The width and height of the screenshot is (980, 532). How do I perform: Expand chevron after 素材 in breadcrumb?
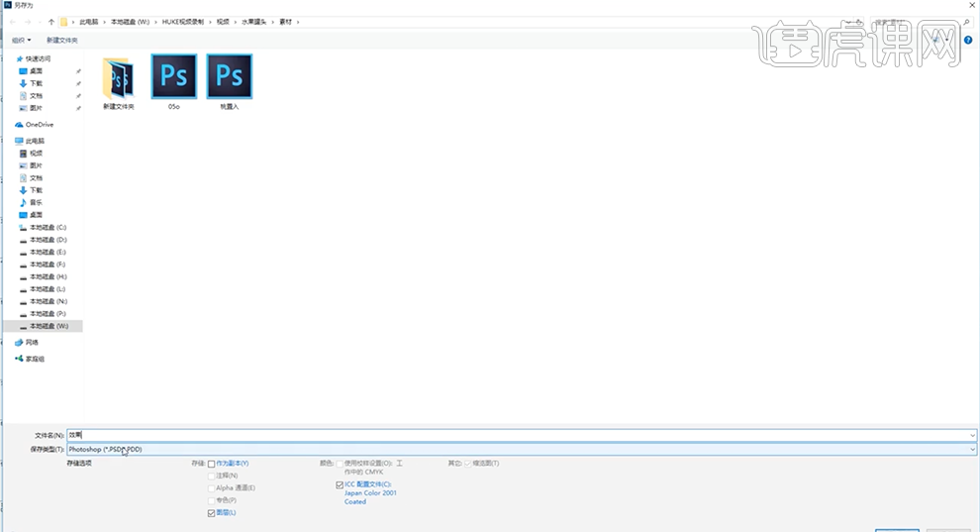[298, 22]
